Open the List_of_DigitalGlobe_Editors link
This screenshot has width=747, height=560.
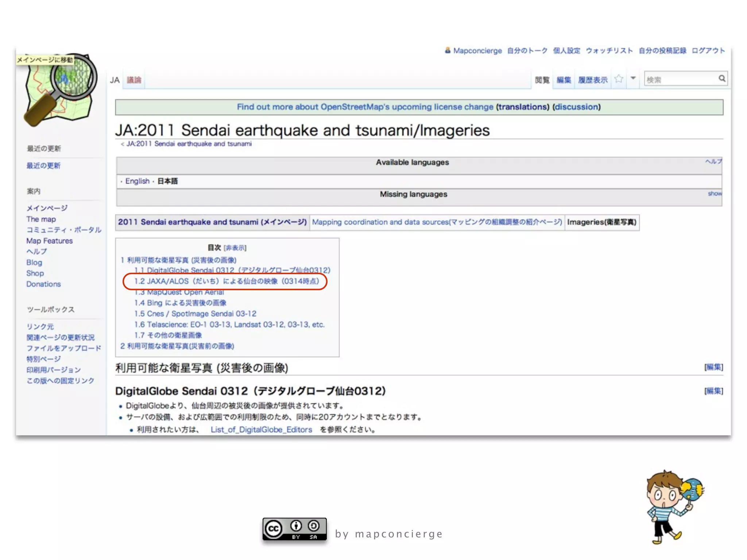click(261, 429)
